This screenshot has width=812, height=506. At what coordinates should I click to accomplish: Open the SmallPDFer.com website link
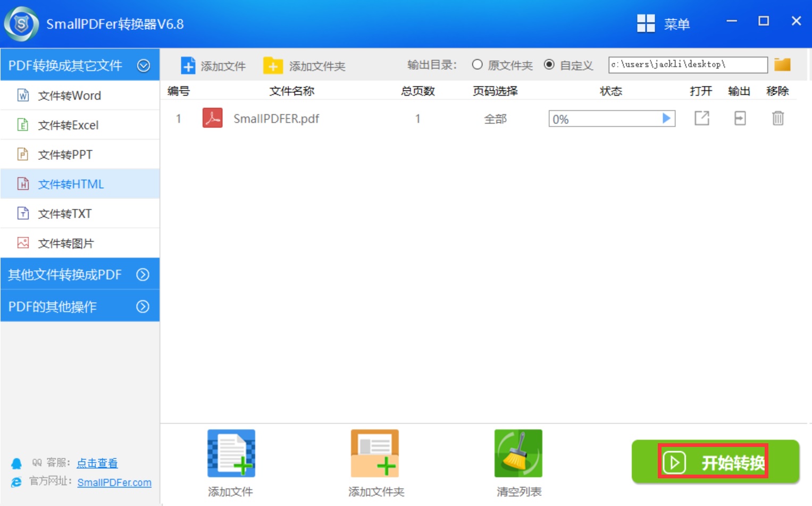click(114, 482)
